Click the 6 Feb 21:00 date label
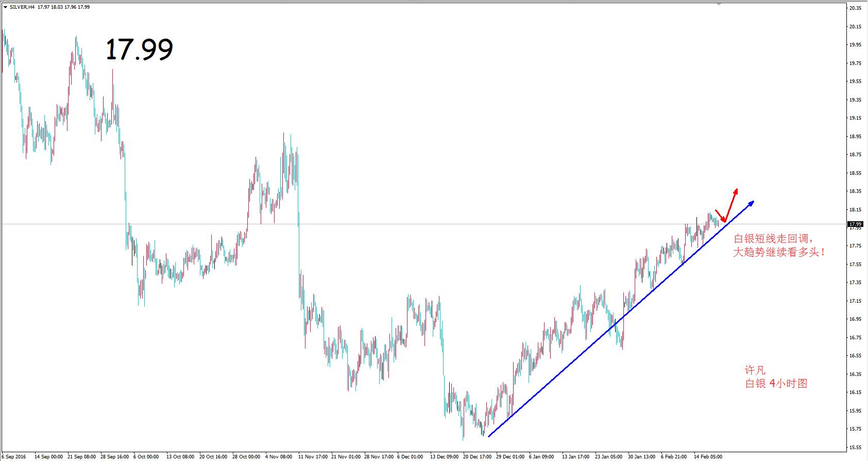Image resolution: width=868 pixels, height=461 pixels. 674,457
